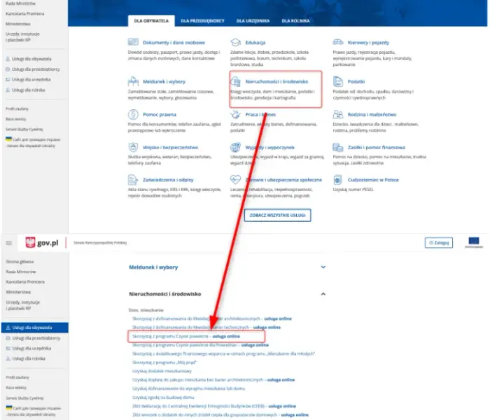Open the Zaświadczenia i odpisy title link
Image resolution: width=504 pixels, height=420 pixels.
pyautogui.click(x=168, y=180)
